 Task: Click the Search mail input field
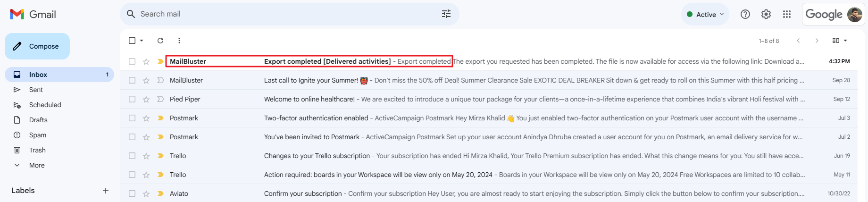283,14
